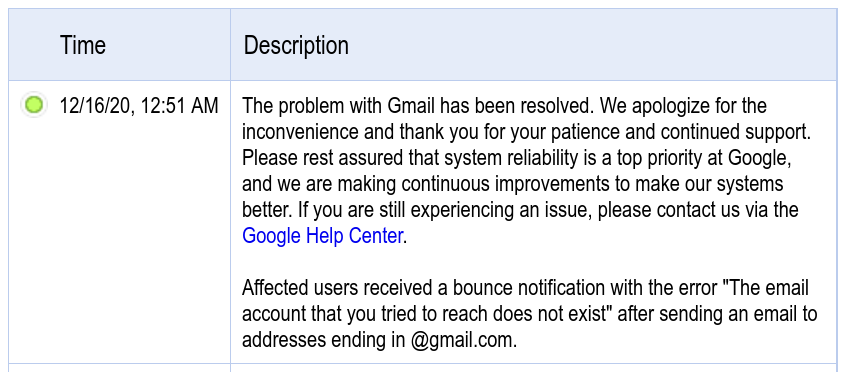Click the green resolved status indicator

click(x=34, y=105)
